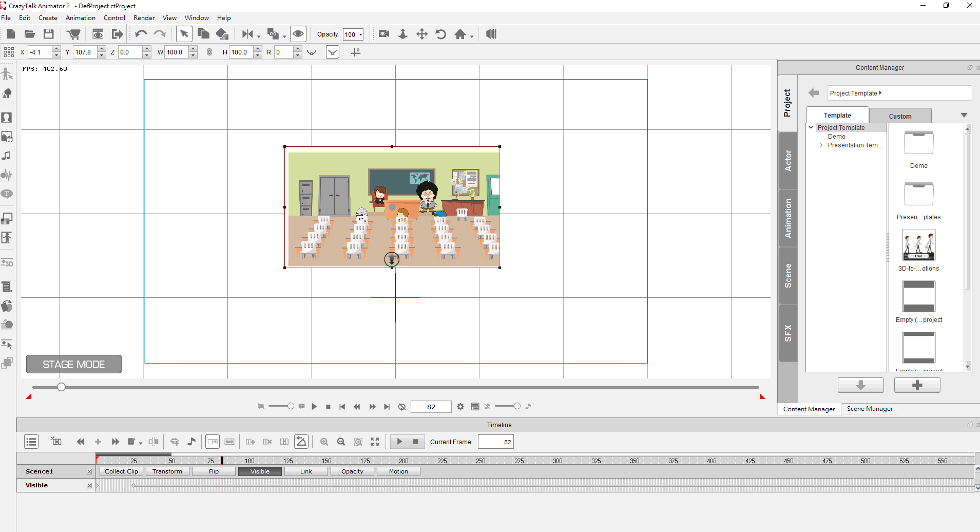Click the Save Project disk icon
Image resolution: width=980 pixels, height=532 pixels.
(x=49, y=34)
